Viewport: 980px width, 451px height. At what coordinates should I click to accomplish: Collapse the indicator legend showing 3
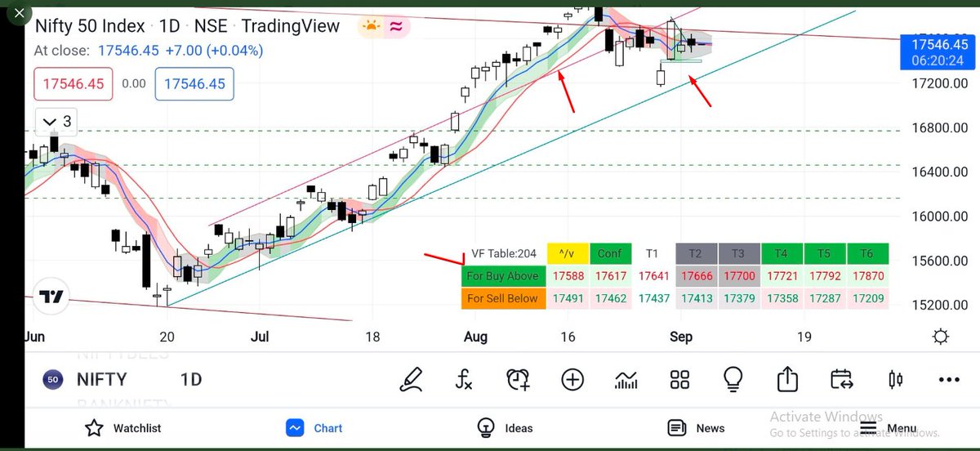[56, 122]
